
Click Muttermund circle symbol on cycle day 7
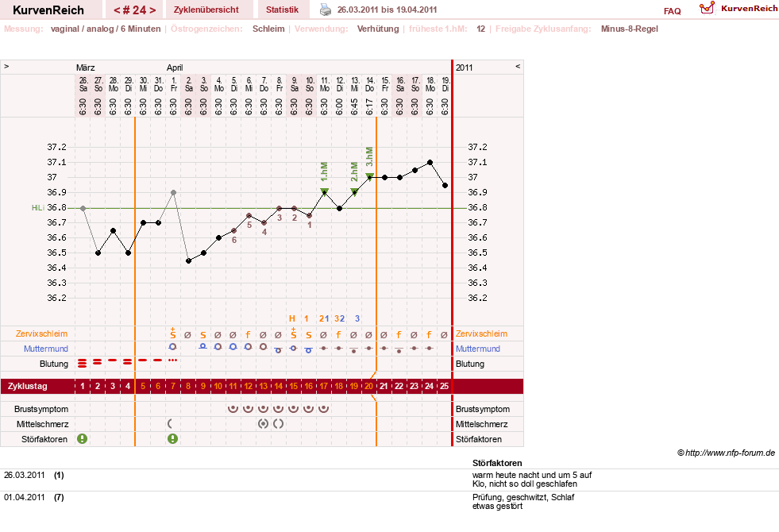(x=172, y=347)
